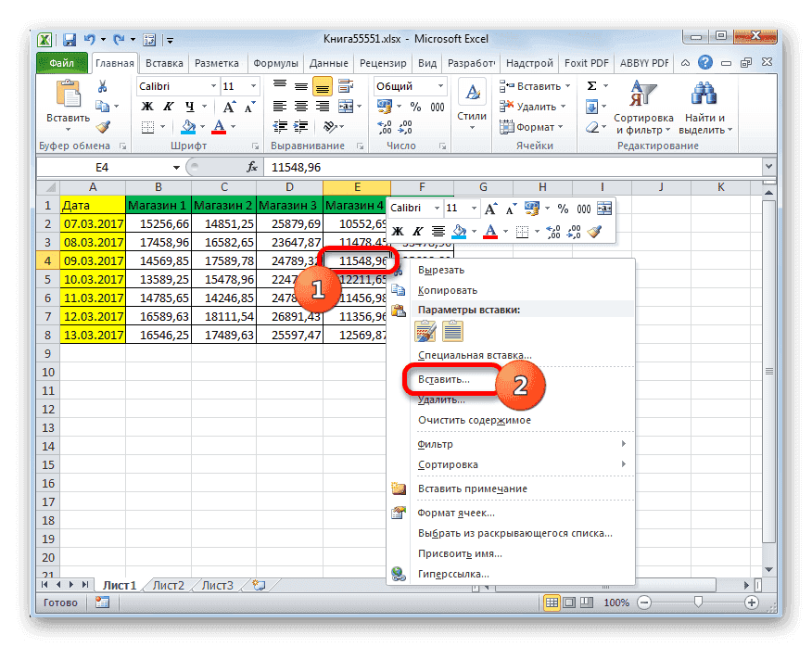The height and width of the screenshot is (647, 812).
Task: Select the Format Painter brush icon
Action: point(105,125)
